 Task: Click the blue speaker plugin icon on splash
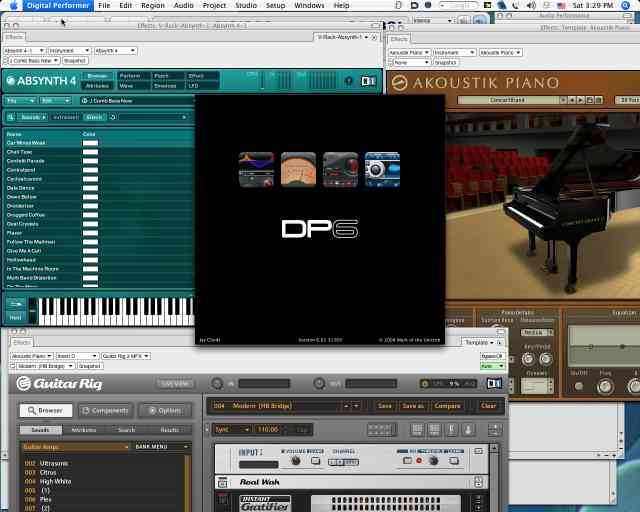(x=382, y=169)
